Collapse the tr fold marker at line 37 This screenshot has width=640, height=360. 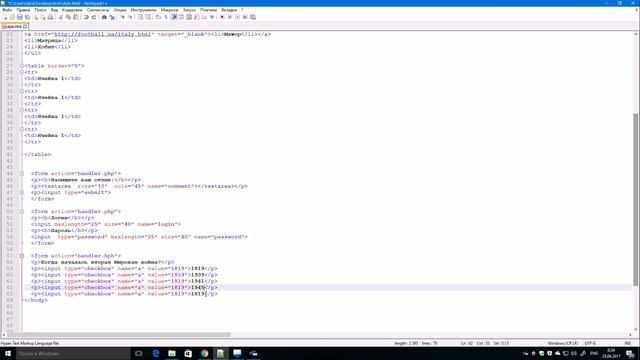[x=22, y=129]
